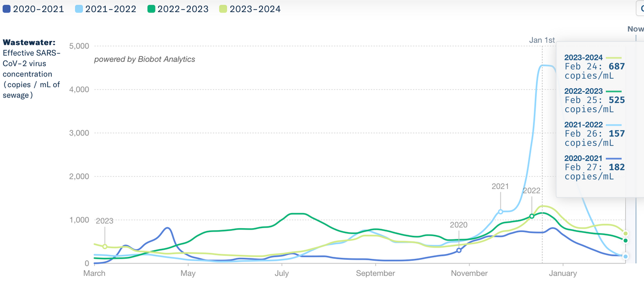Image resolution: width=644 pixels, height=287 pixels.
Task: Open the Biobot Analytics credit text
Action: coord(145,59)
